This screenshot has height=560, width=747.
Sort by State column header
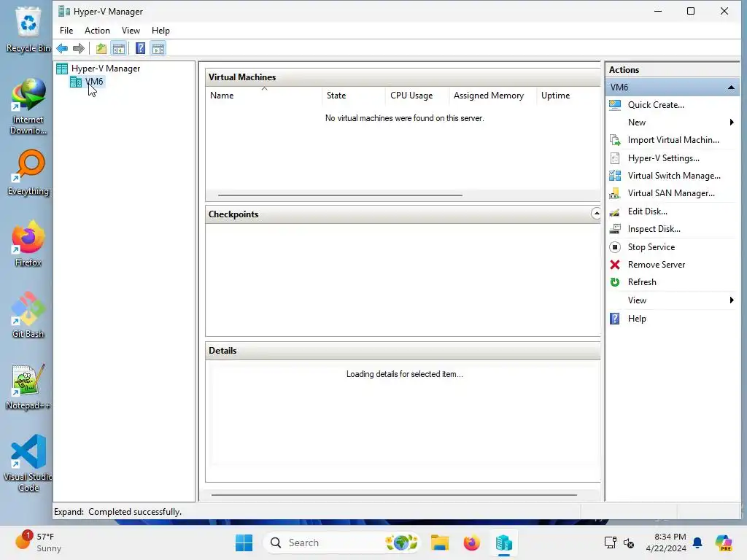tap(354, 96)
